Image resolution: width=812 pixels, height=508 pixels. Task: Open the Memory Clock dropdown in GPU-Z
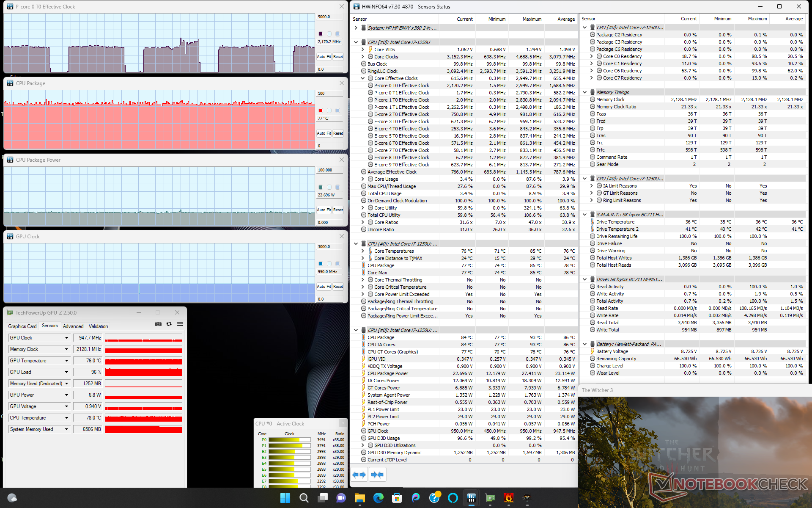pyautogui.click(x=66, y=349)
